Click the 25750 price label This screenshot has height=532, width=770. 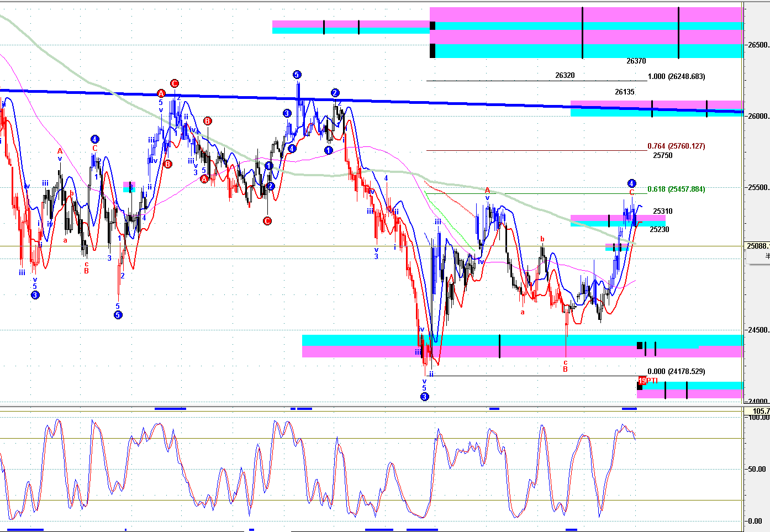[662, 155]
